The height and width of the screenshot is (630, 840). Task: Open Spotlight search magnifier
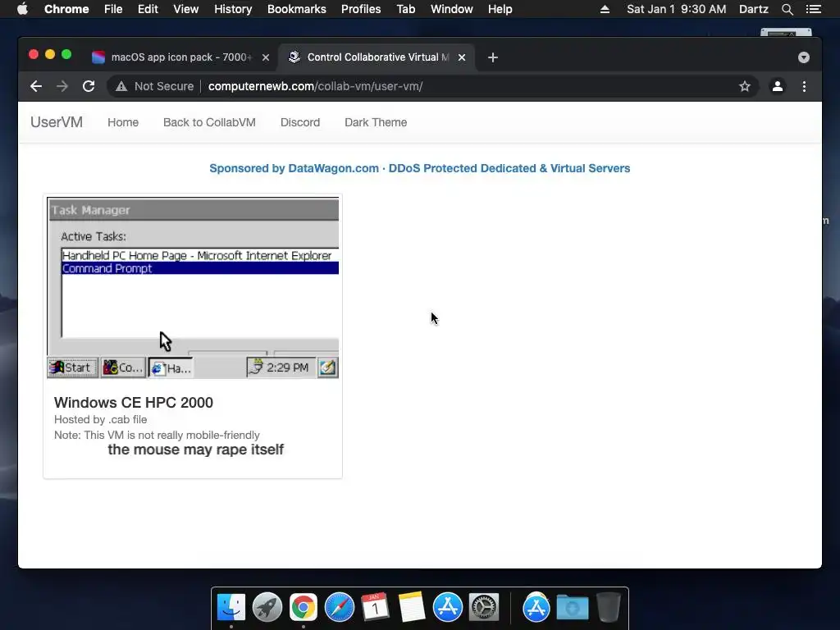point(787,9)
